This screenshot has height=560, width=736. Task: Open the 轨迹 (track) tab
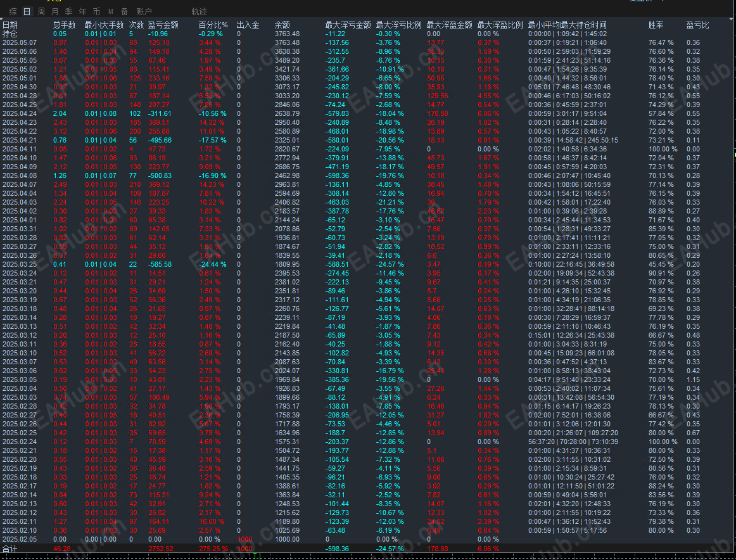pos(199,11)
